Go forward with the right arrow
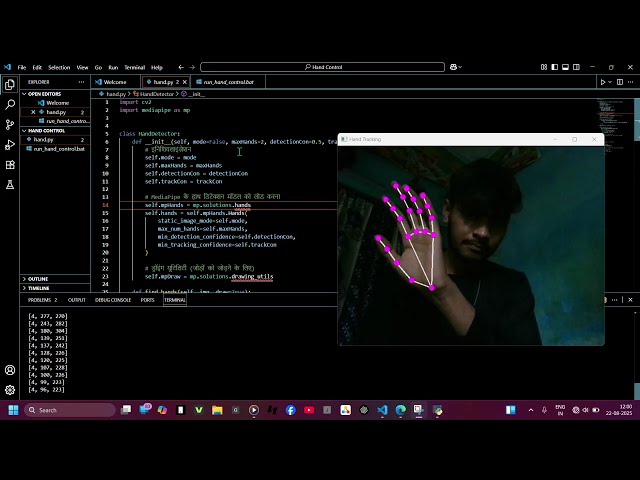Image resolution: width=640 pixels, height=480 pixels. (192, 67)
